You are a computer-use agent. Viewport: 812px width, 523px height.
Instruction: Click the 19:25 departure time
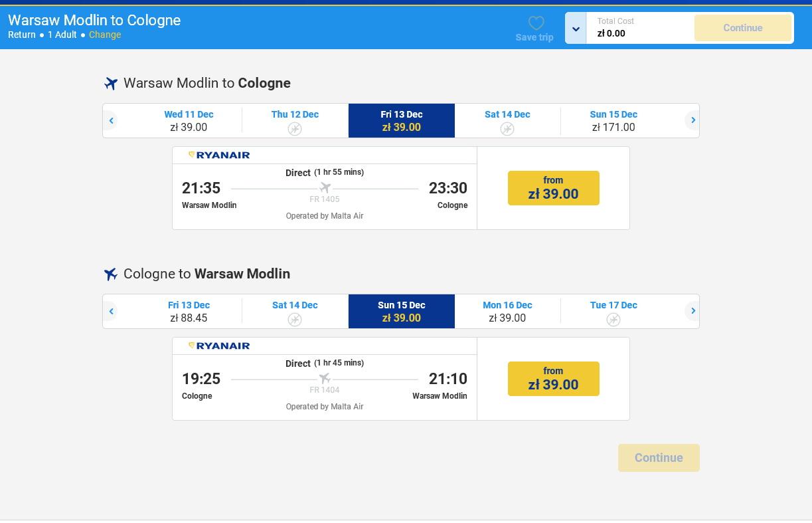coord(201,379)
